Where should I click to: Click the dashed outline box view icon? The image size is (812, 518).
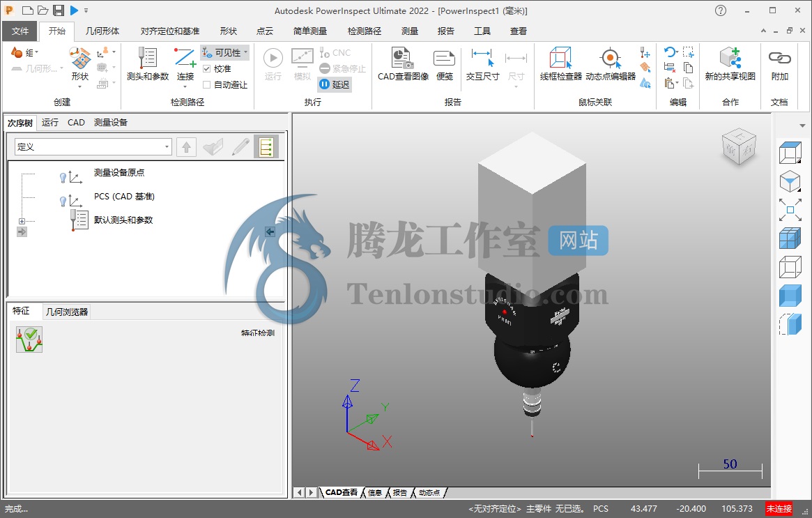(790, 324)
